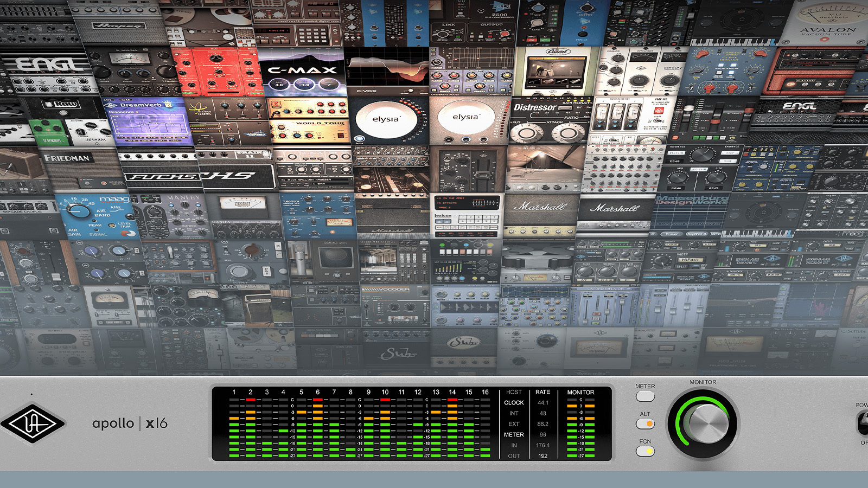Screen dimensions: 868x488
Task: Open the lexicon reverb thumbnail
Action: [x=466, y=216]
